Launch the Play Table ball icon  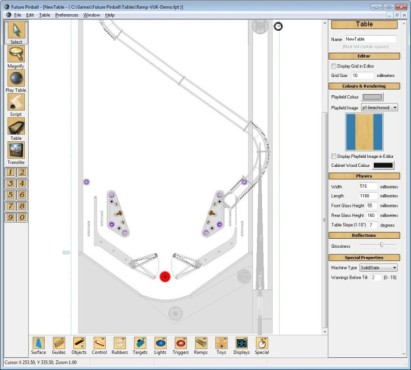tap(16, 79)
